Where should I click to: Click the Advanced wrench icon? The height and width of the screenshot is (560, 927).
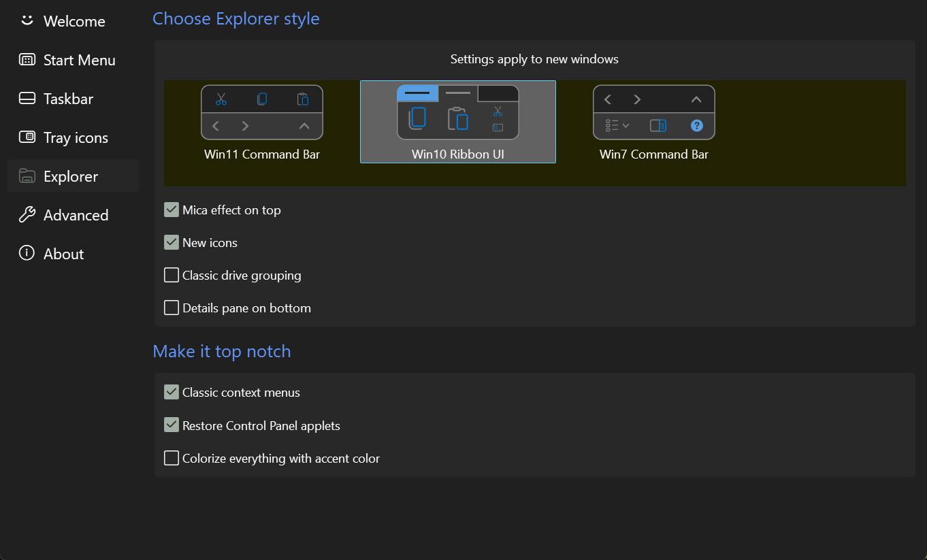point(27,215)
